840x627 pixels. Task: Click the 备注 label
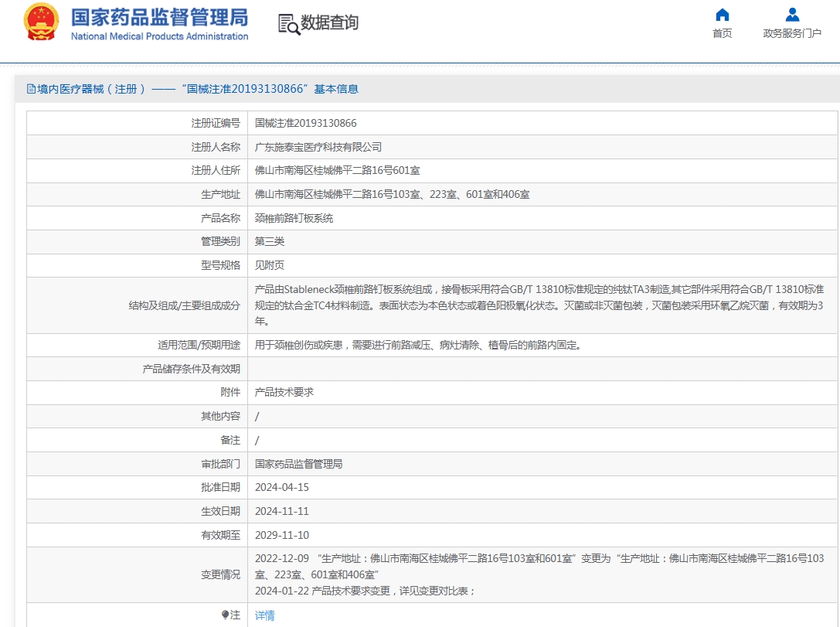pos(230,440)
